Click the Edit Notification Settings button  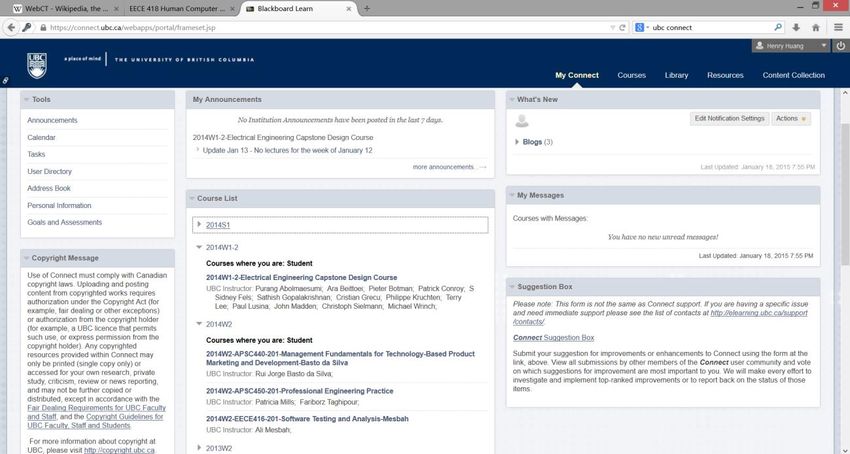tap(729, 118)
